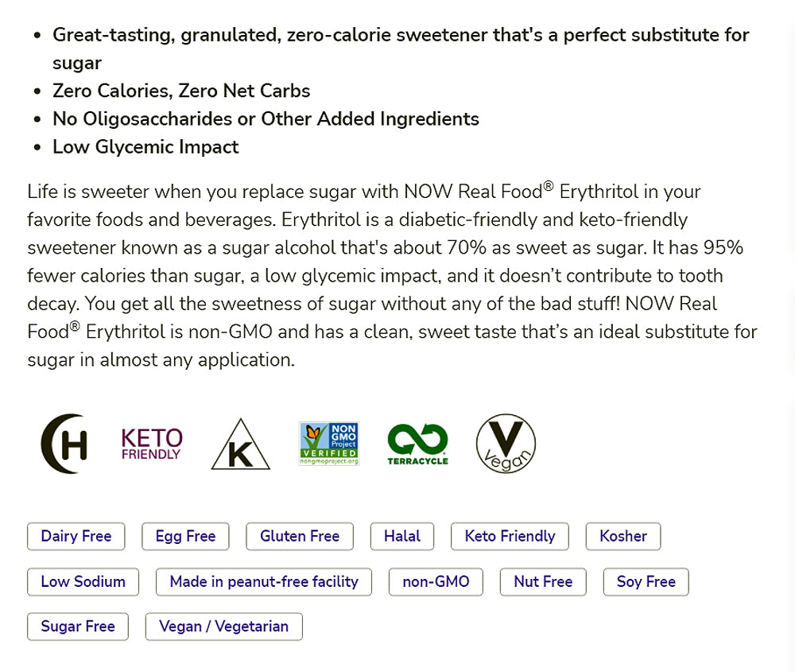The width and height of the screenshot is (795, 672).
Task: Choose the non-GMO tag button
Action: 436,581
